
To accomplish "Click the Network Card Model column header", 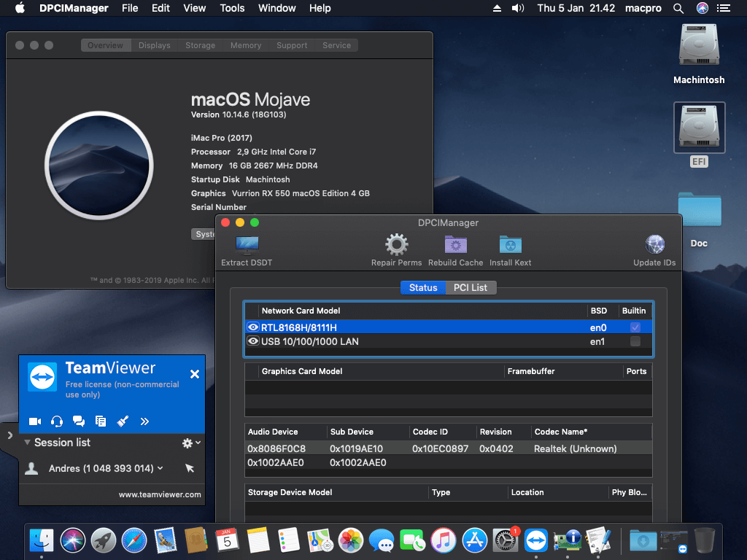I will point(423,311).
